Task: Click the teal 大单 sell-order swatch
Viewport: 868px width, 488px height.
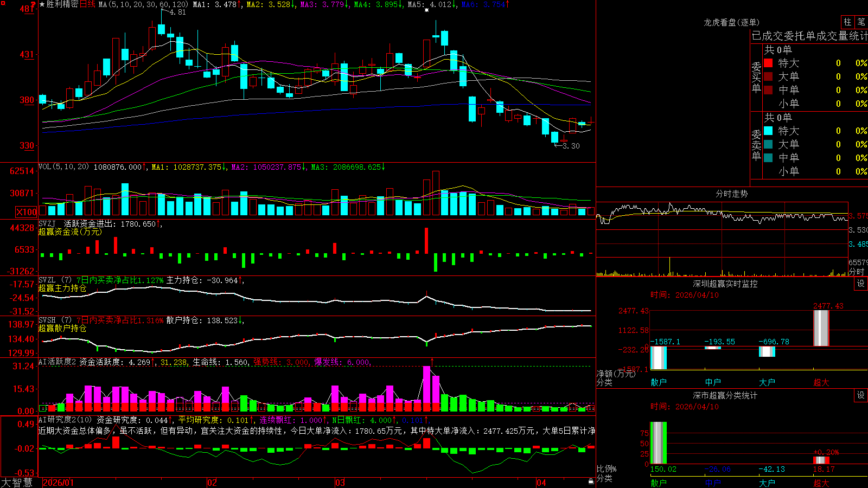Action: 768,144
